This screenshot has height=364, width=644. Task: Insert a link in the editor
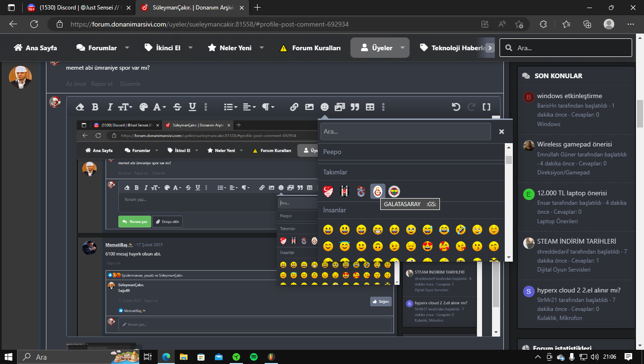click(294, 107)
